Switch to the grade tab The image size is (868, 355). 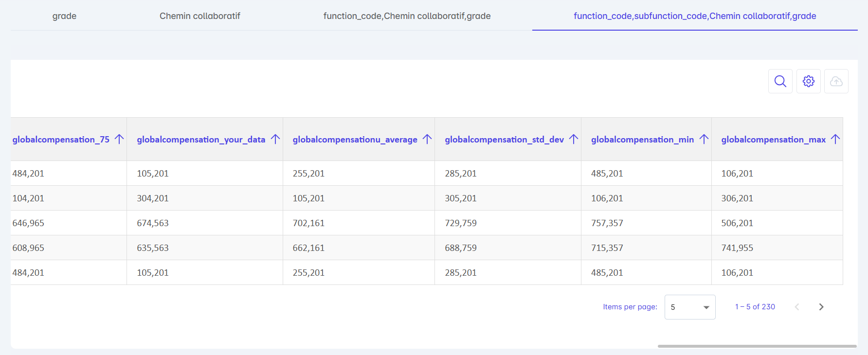point(64,16)
